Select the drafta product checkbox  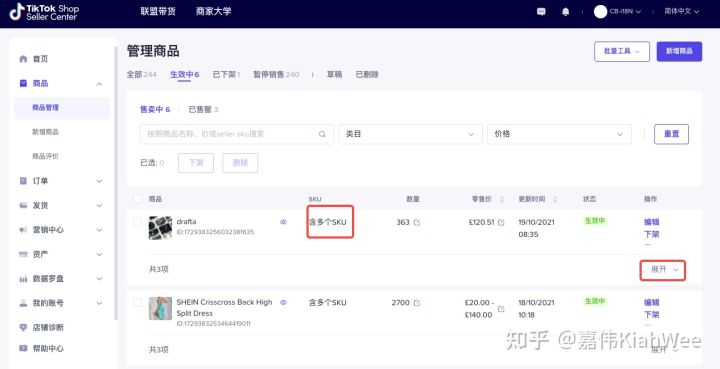click(137, 222)
